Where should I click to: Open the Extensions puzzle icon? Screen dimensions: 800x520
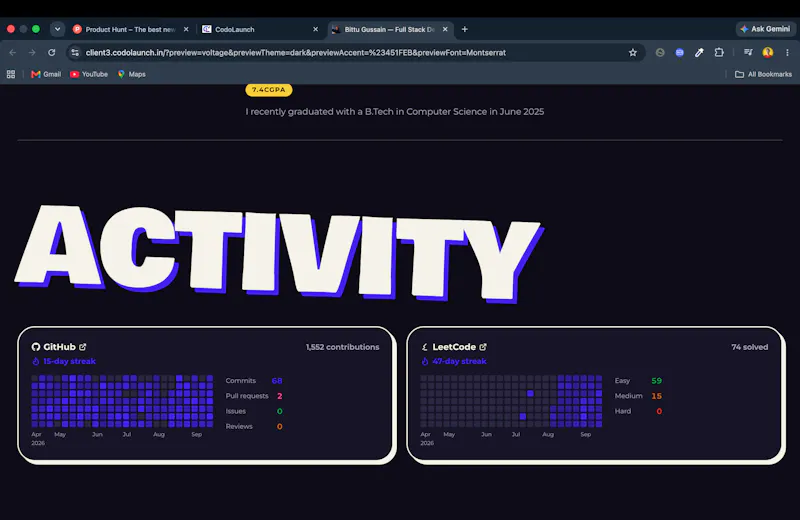pyautogui.click(x=719, y=52)
